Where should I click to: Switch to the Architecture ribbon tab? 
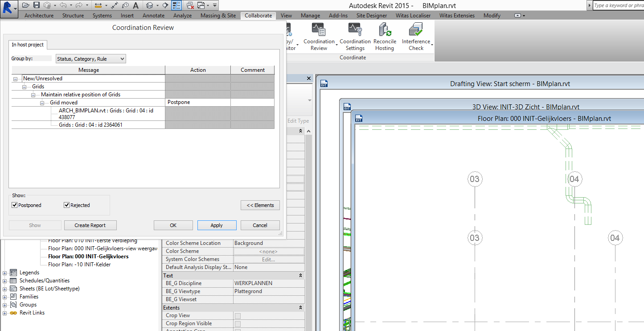point(39,16)
